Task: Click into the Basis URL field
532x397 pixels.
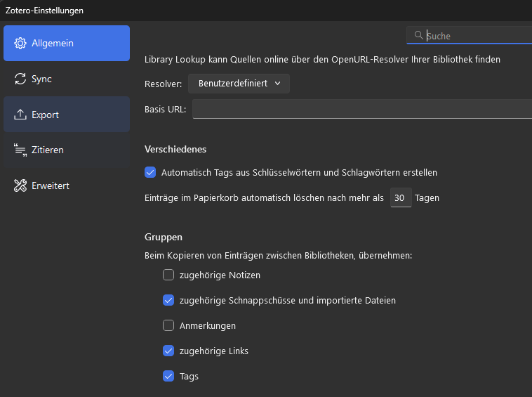Action: pos(362,109)
